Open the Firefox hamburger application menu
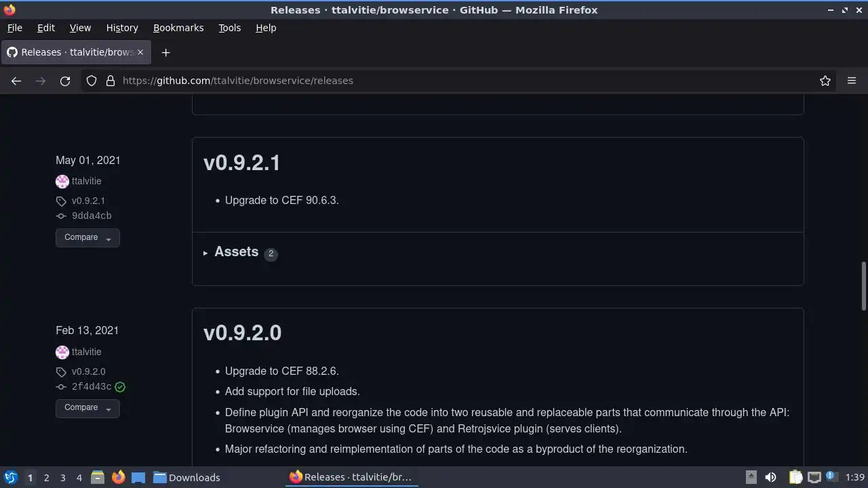Image resolution: width=868 pixels, height=488 pixels. click(x=852, y=81)
